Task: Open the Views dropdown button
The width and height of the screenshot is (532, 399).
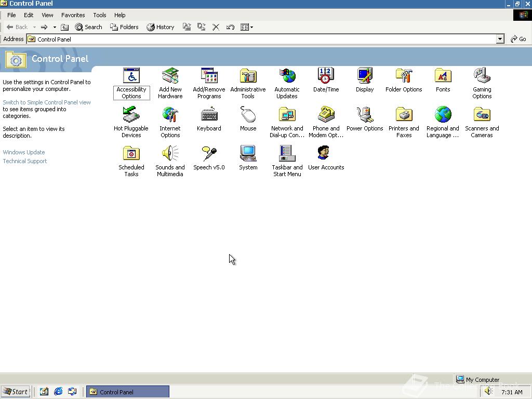Action: [247, 27]
